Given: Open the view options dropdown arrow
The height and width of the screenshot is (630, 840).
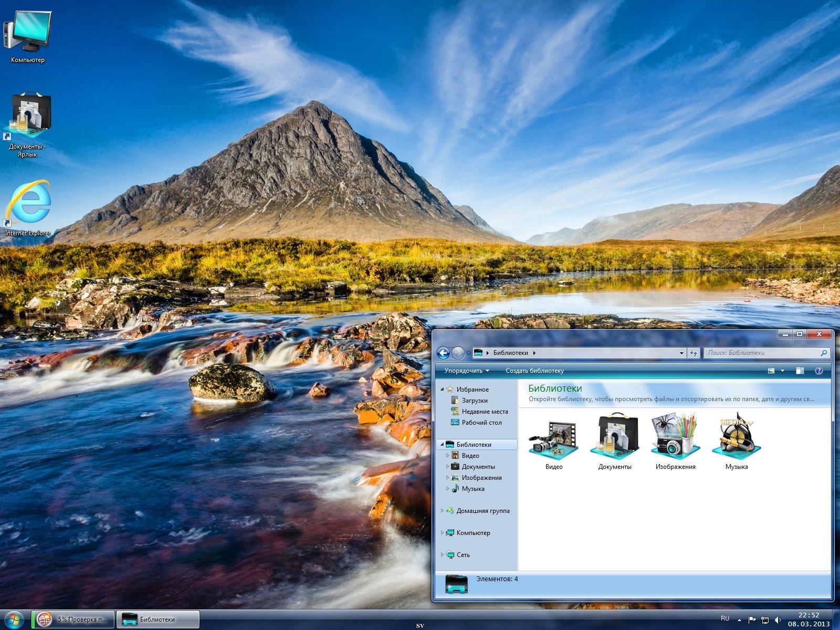Looking at the screenshot, I should pyautogui.click(x=782, y=371).
